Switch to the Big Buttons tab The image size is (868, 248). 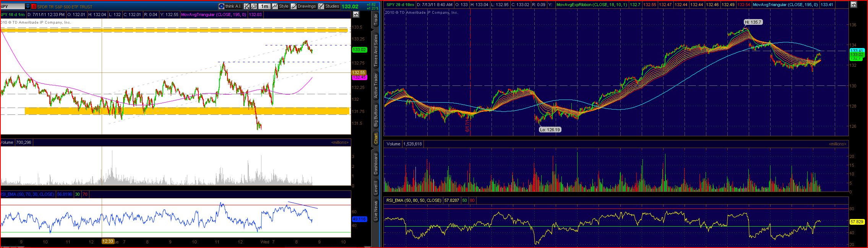[376, 116]
